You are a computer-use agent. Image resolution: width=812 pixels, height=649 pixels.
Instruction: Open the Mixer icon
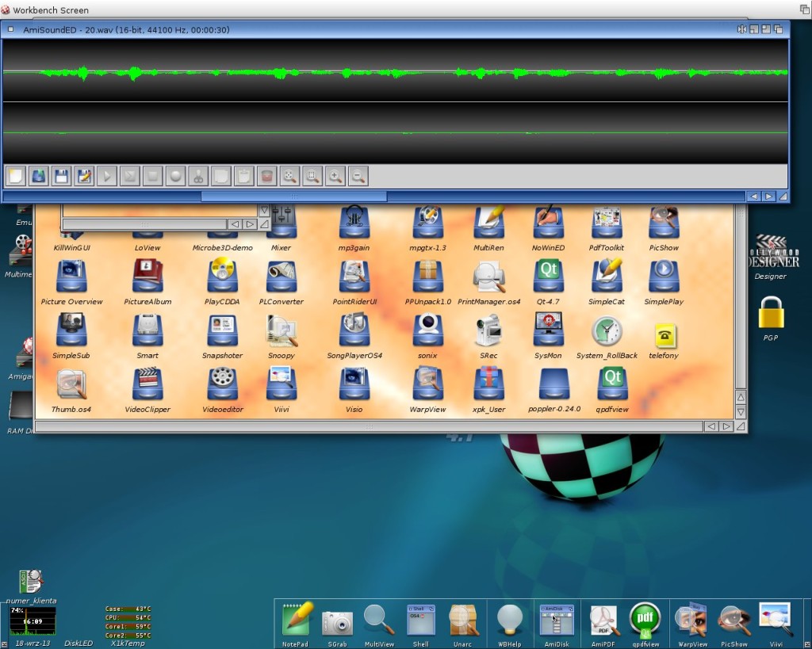point(282,227)
